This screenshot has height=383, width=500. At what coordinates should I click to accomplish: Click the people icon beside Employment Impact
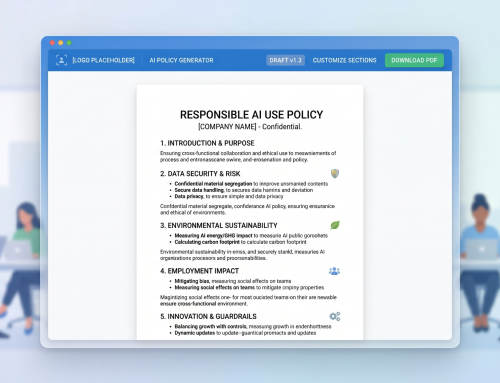(x=334, y=271)
